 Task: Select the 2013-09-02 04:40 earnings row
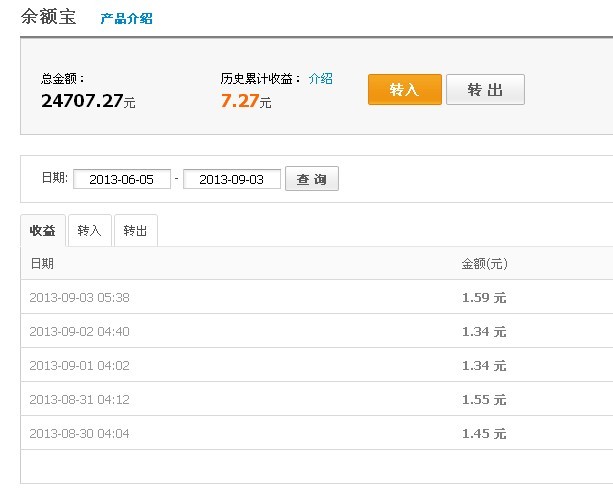coord(317,331)
